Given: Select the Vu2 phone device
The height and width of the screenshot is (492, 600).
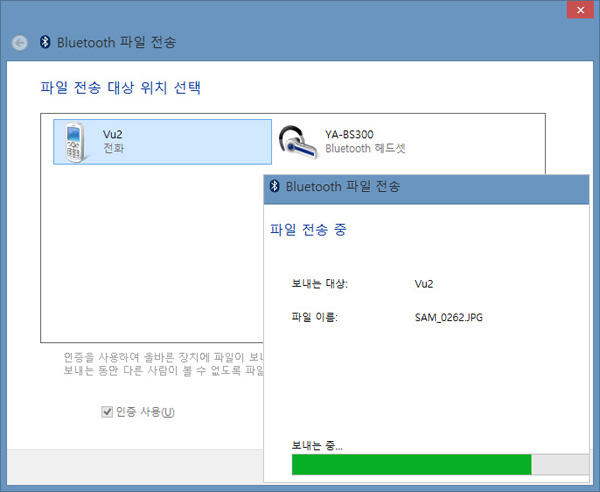Looking at the screenshot, I should click(163, 142).
